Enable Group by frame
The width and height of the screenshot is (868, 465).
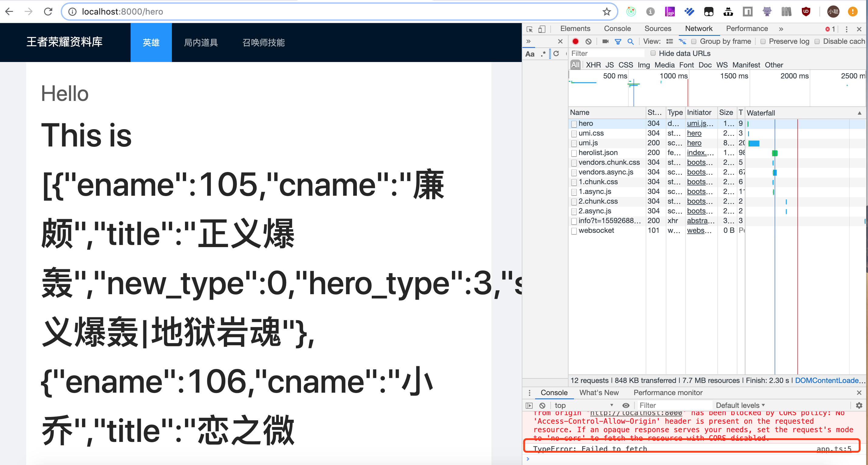click(x=694, y=41)
